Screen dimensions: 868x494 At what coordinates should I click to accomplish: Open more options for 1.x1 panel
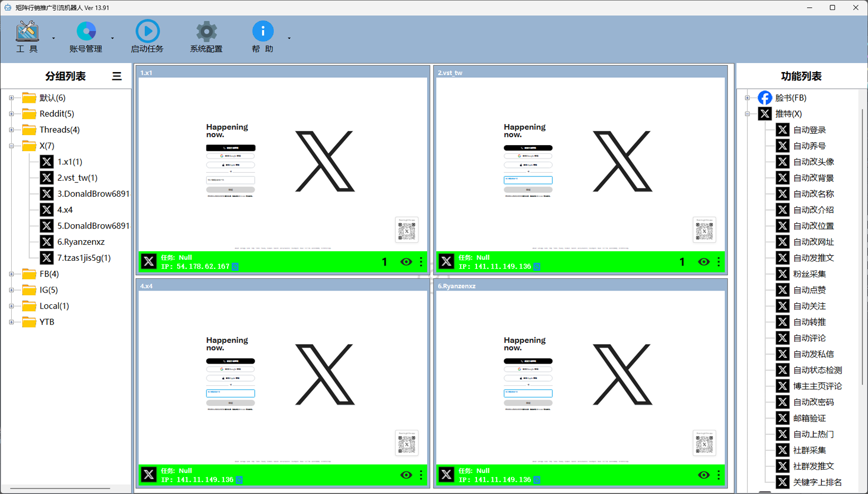pos(421,262)
